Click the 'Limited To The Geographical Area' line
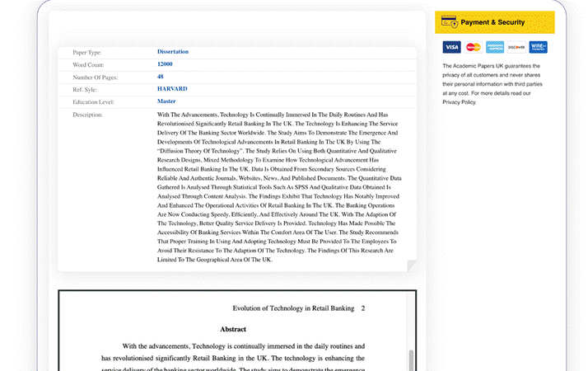Viewport: 588px width, 371px height. pyautogui.click(x=215, y=260)
